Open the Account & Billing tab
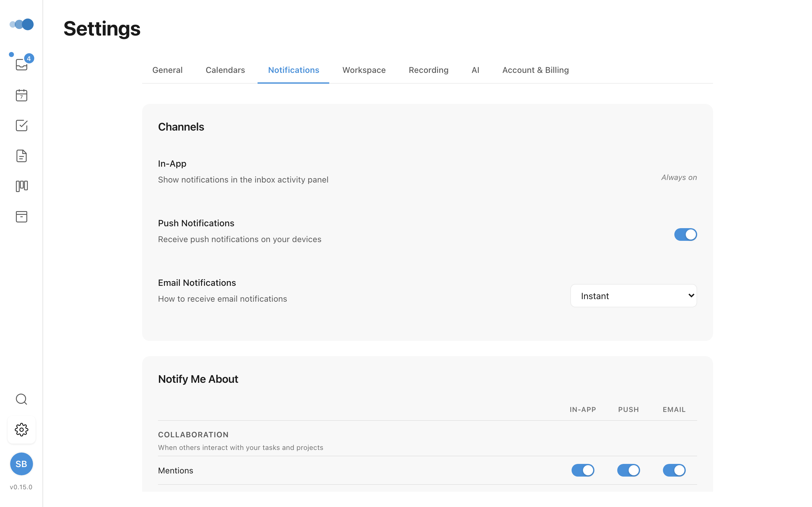 pyautogui.click(x=535, y=70)
